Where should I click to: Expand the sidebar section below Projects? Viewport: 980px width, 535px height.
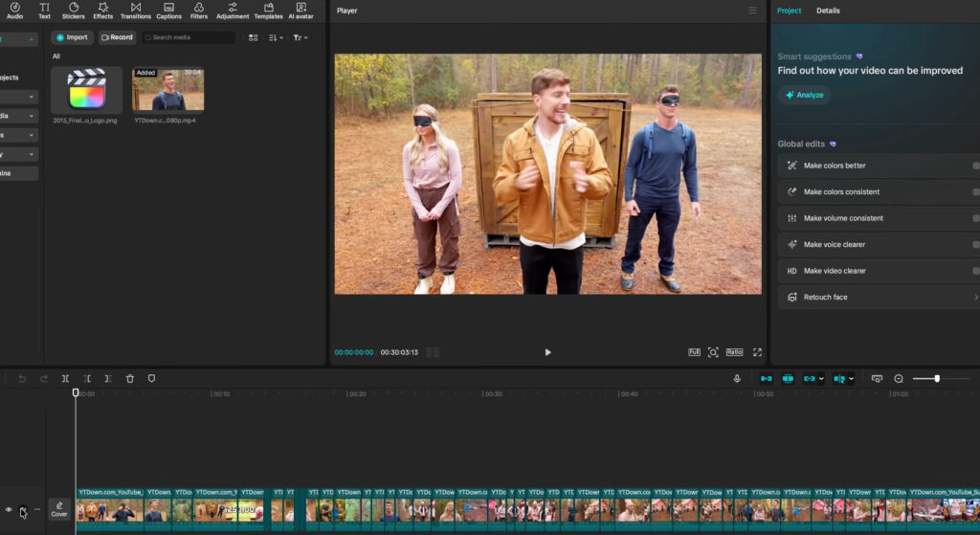click(x=31, y=97)
